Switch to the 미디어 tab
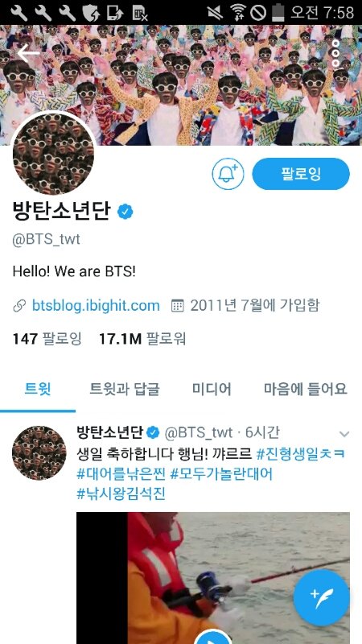The width and height of the screenshot is (362, 644). [212, 389]
